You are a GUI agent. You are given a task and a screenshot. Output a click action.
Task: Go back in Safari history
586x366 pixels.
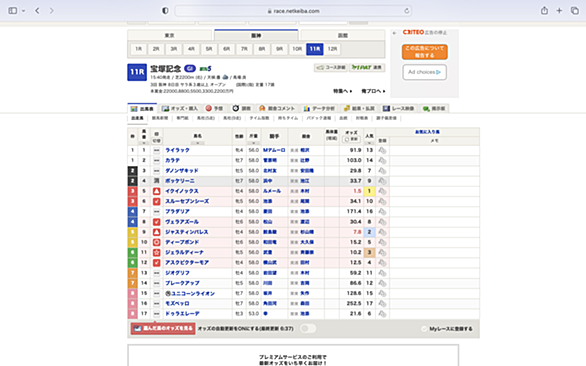tap(37, 11)
